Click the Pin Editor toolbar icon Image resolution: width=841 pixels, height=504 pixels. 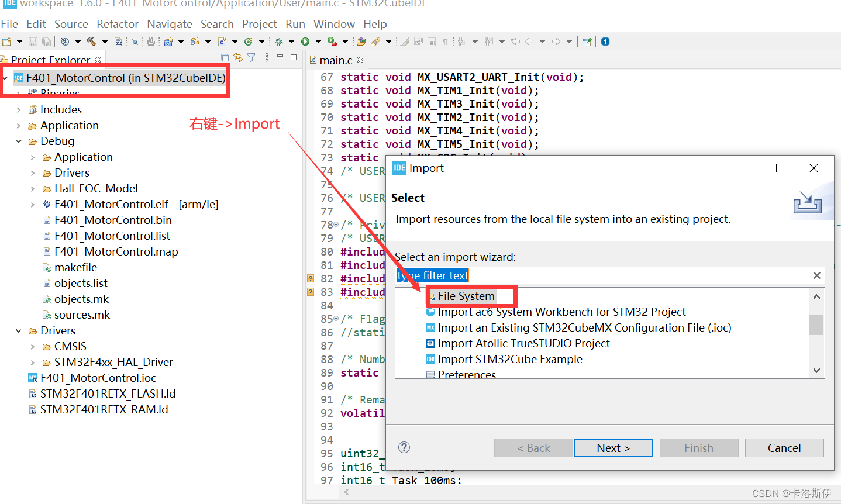[x=587, y=42]
